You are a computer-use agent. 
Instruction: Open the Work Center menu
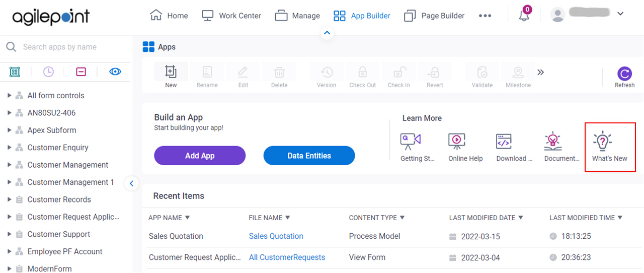(231, 16)
